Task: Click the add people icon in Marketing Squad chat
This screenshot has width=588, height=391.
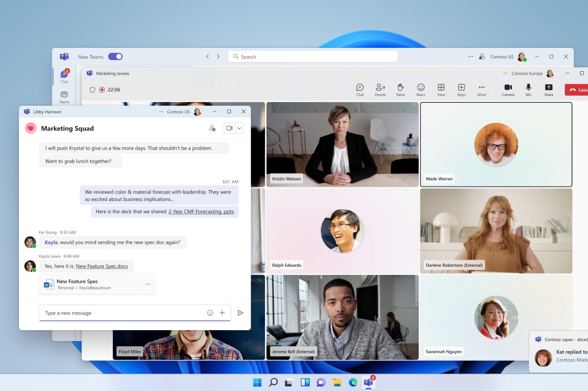Action: click(212, 128)
